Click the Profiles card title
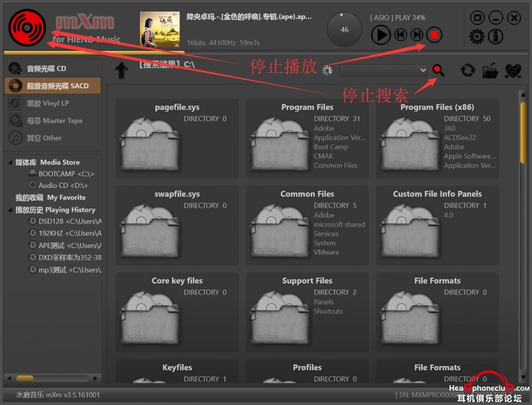This screenshot has width=532, height=405. [x=307, y=367]
